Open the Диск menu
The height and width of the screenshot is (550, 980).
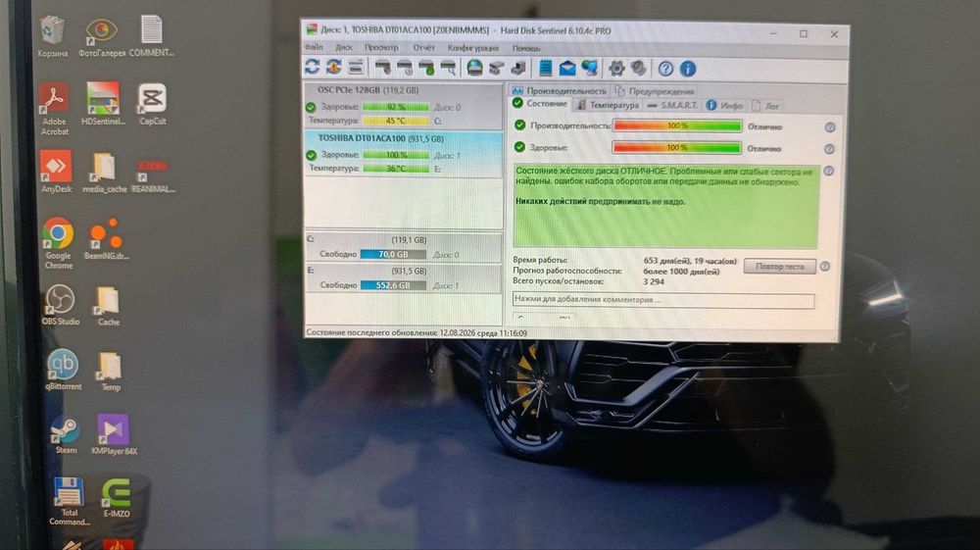click(x=344, y=47)
